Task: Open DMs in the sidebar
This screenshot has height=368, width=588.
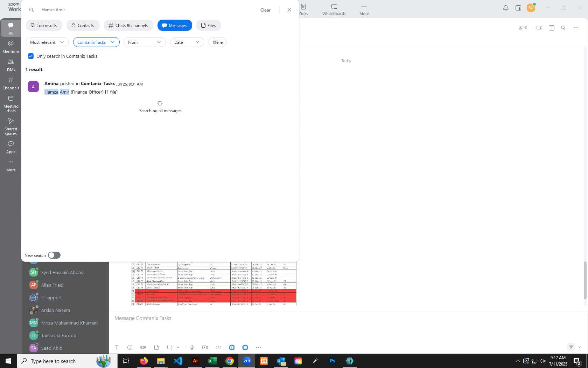Action: click(11, 65)
